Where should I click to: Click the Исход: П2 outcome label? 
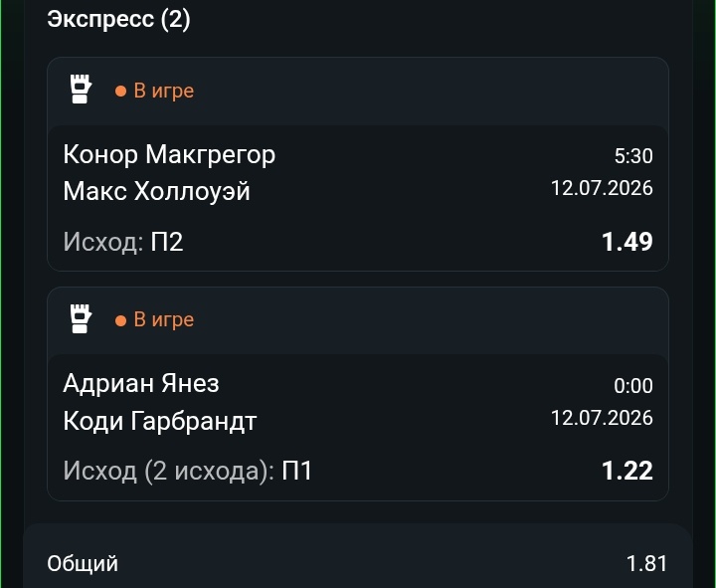[123, 242]
